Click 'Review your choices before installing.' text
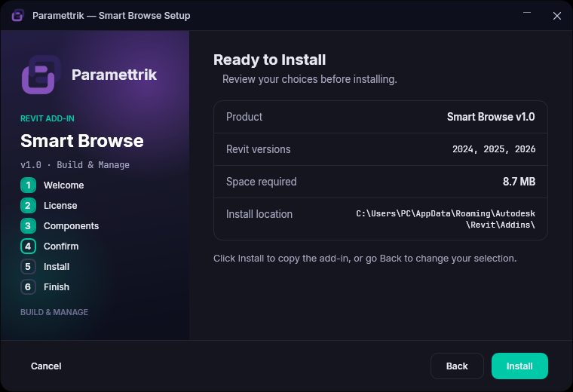This screenshot has width=573, height=392. (310, 79)
